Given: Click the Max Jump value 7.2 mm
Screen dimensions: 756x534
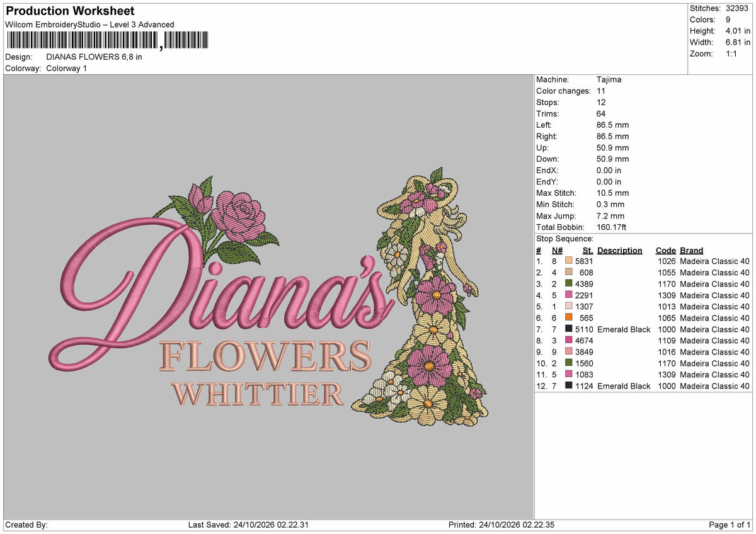Looking at the screenshot, I should click(x=610, y=216).
